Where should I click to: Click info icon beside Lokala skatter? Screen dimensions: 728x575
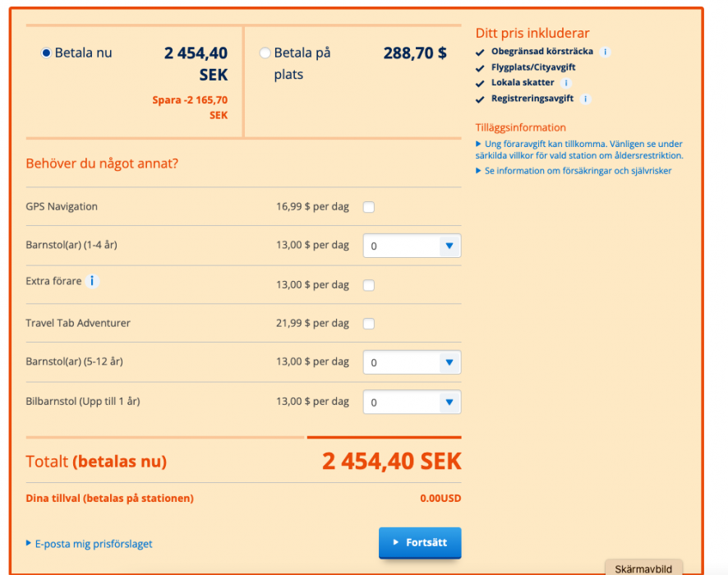click(566, 83)
